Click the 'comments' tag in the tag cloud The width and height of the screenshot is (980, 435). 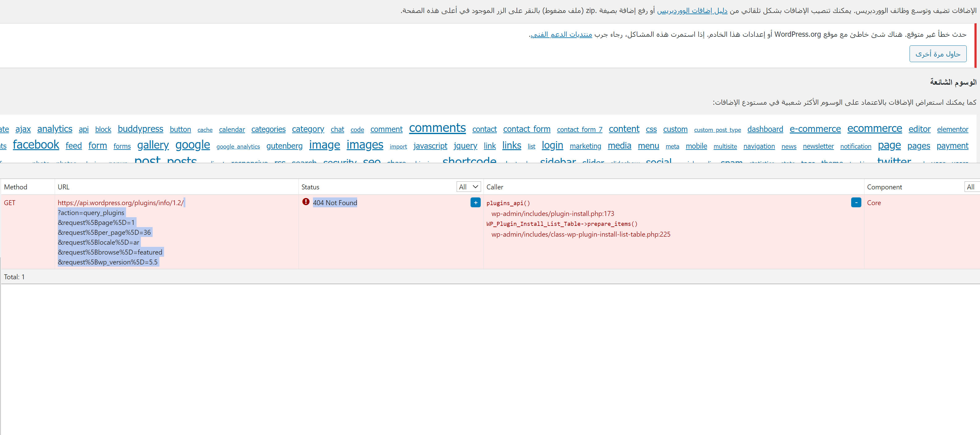pyautogui.click(x=437, y=128)
